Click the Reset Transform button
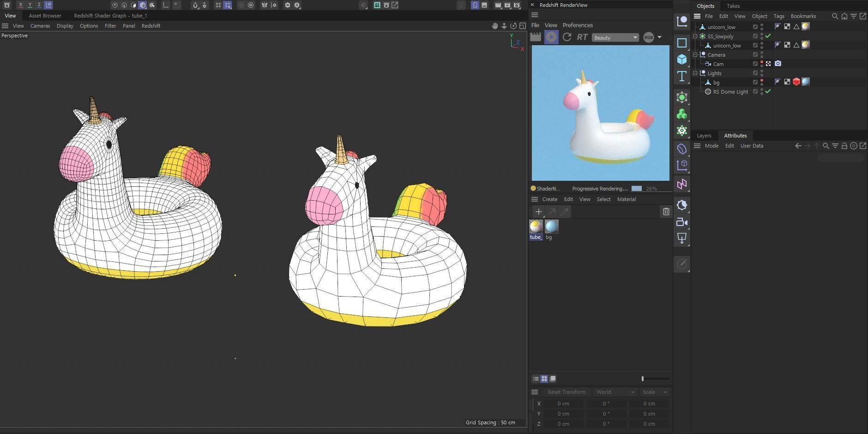The width and height of the screenshot is (868, 434). tap(567, 392)
